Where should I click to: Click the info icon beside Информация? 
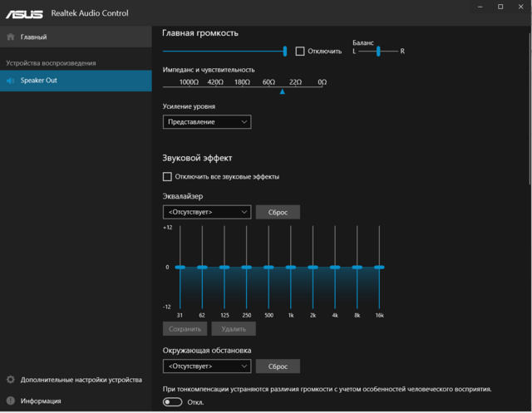[10, 401]
